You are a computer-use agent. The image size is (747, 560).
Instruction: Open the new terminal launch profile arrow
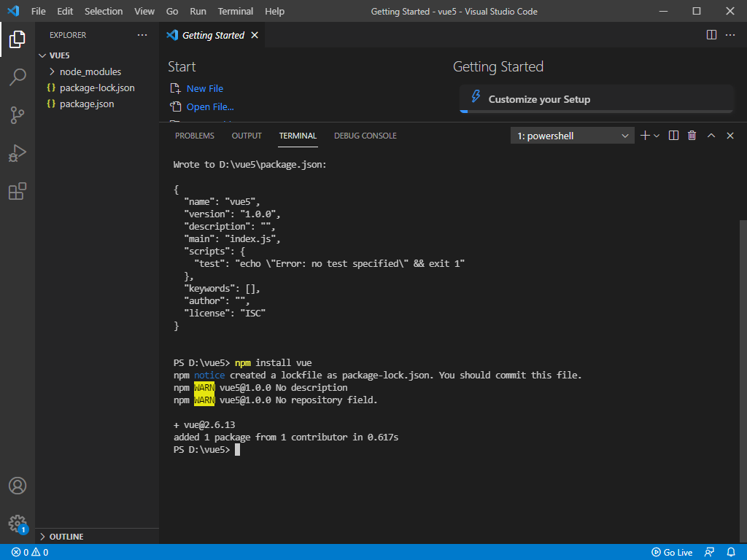[x=657, y=136]
